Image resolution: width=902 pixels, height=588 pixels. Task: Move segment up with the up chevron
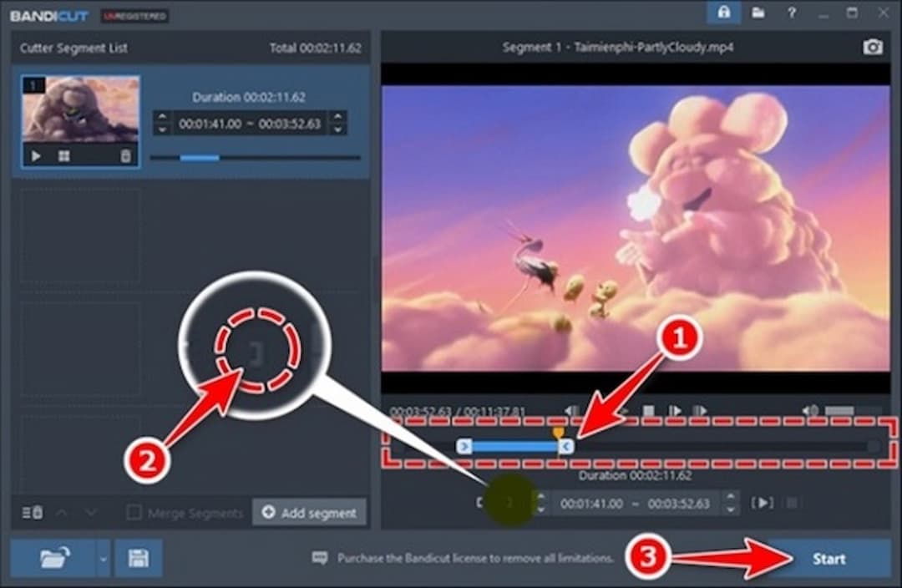pos(62,512)
